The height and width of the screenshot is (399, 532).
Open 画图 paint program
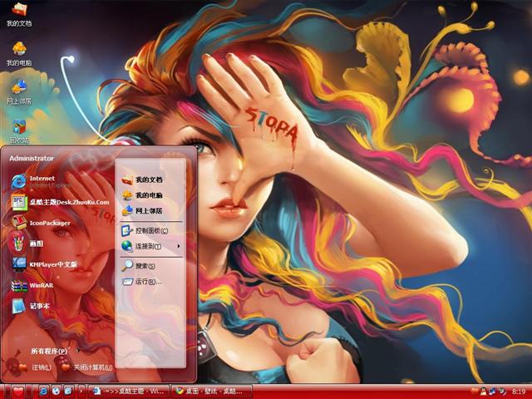pyautogui.click(x=27, y=244)
